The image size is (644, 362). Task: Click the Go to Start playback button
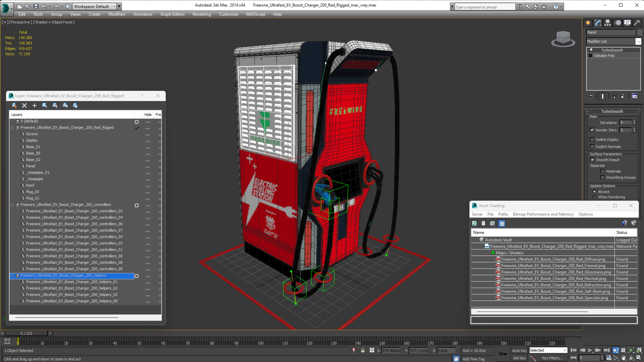click(574, 350)
